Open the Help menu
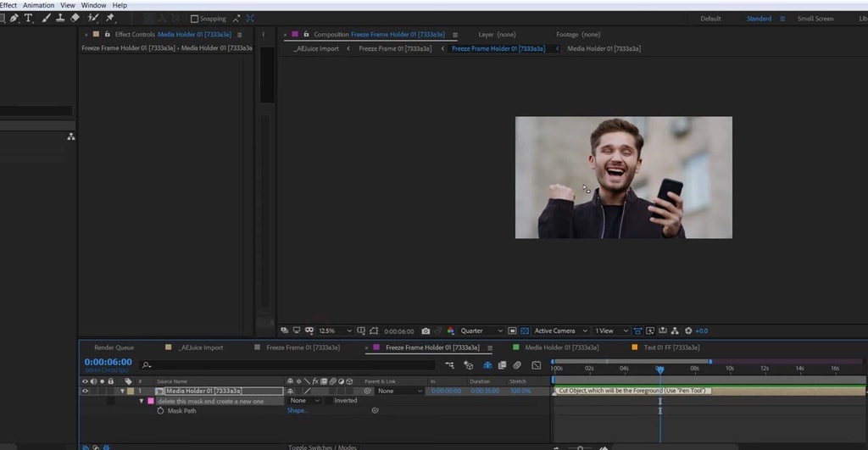 (120, 5)
